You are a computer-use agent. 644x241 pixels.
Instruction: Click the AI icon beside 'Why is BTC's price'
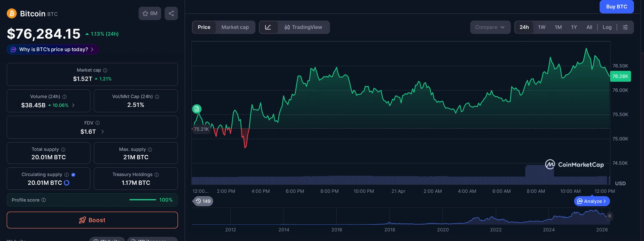pyautogui.click(x=13, y=49)
